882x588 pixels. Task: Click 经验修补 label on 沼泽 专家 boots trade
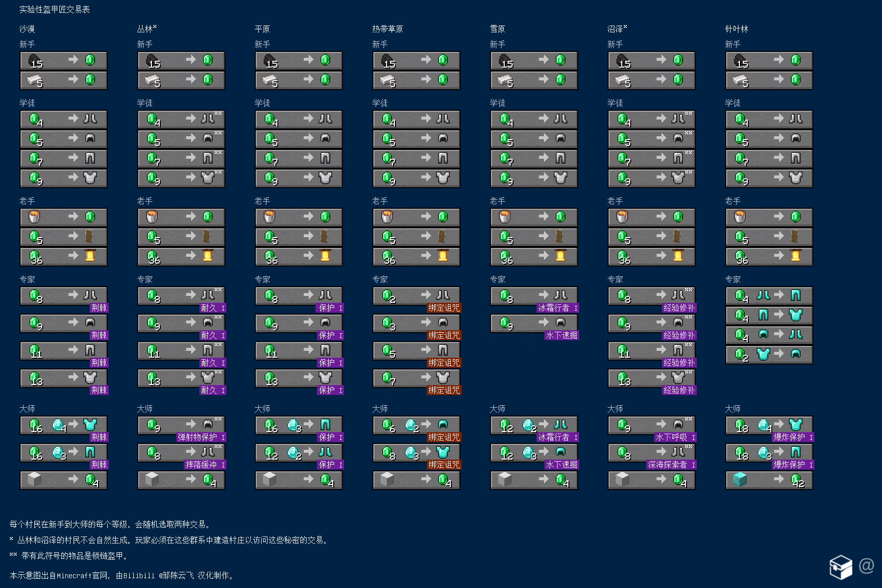[679, 308]
